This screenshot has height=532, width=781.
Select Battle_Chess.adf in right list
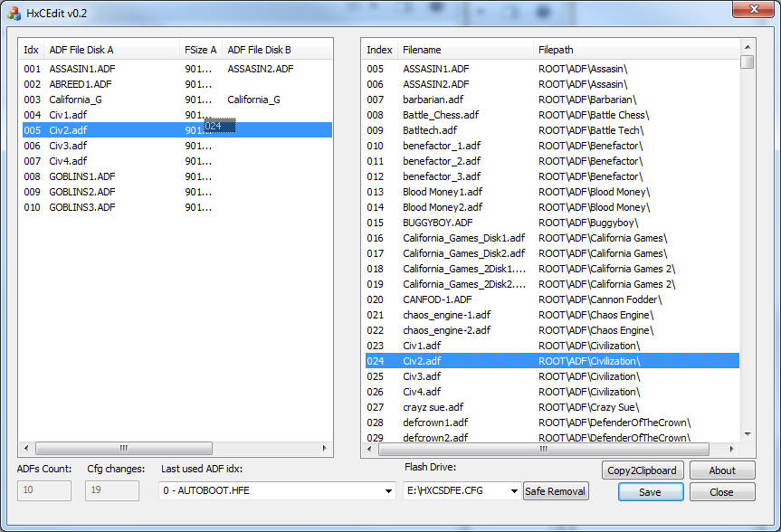(x=552, y=115)
